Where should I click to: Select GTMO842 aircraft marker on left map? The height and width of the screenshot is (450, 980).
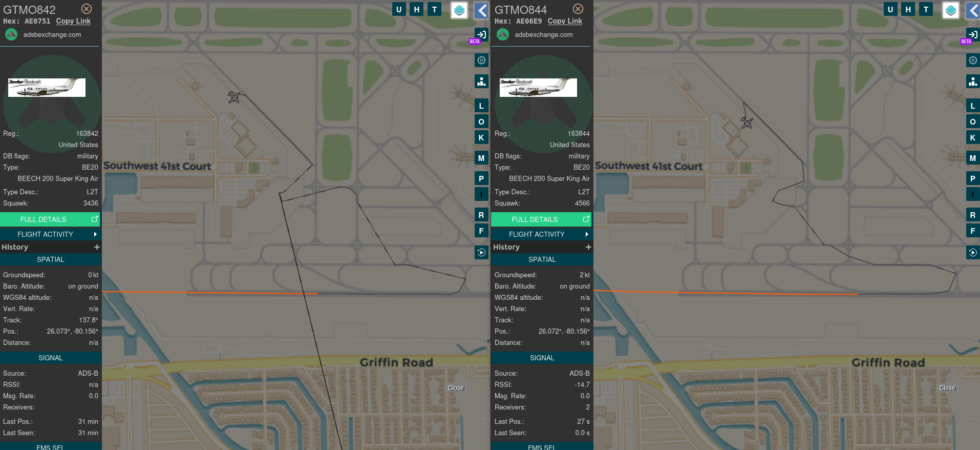point(234,97)
